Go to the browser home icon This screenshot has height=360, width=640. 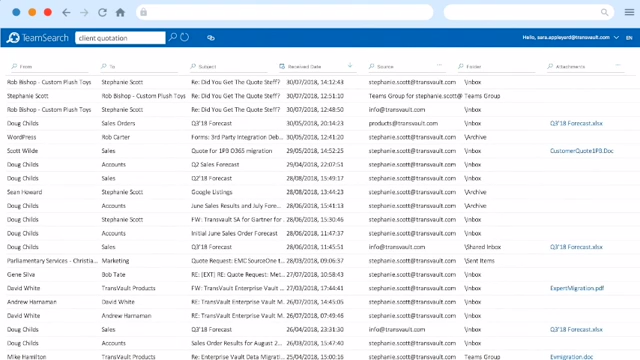pyautogui.click(x=120, y=12)
